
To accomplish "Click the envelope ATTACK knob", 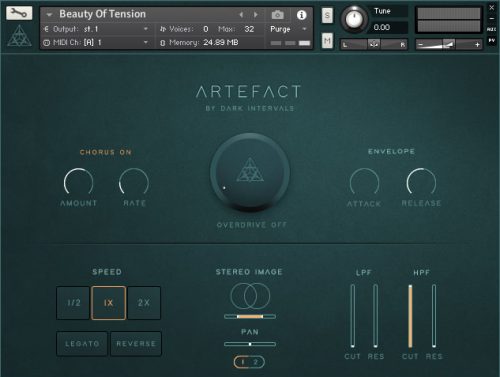I will point(364,182).
